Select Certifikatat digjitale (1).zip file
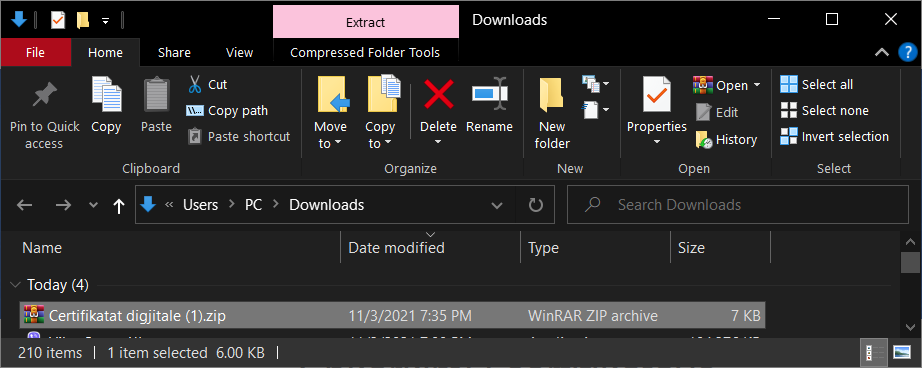The width and height of the screenshot is (922, 368). pyautogui.click(x=392, y=316)
